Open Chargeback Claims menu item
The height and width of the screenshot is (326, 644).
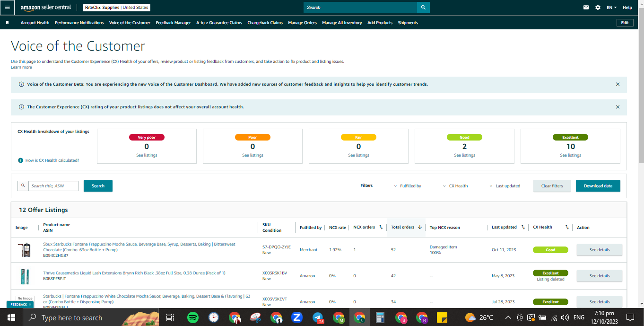click(x=265, y=23)
